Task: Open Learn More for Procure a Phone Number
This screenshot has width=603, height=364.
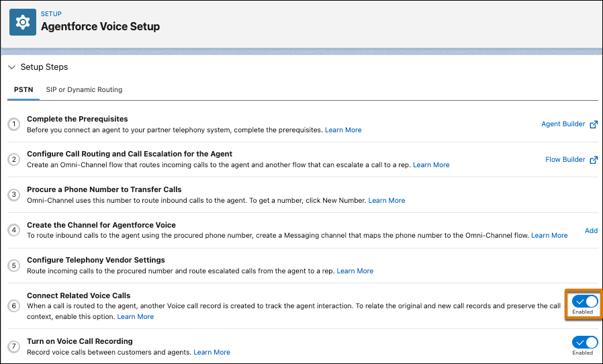Action: pos(387,201)
